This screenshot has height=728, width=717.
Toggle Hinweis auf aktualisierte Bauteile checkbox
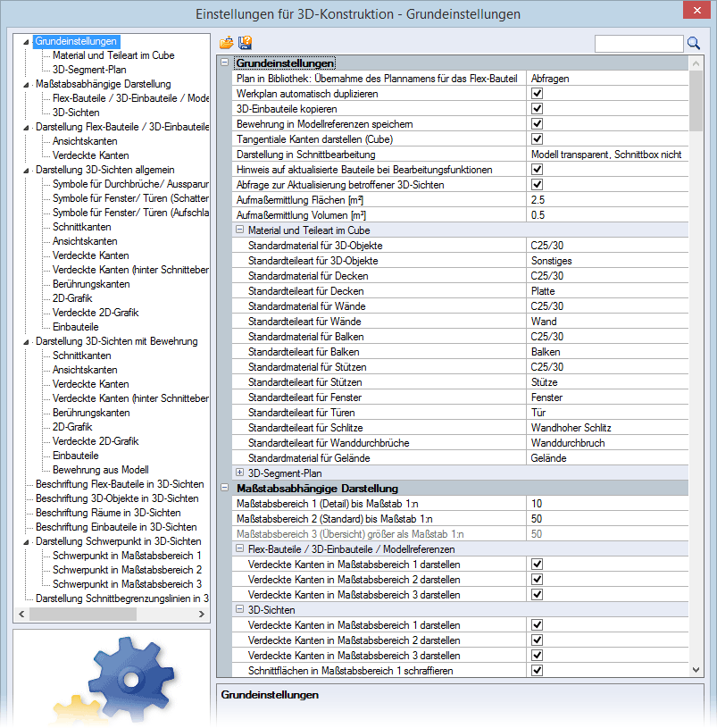click(x=537, y=170)
